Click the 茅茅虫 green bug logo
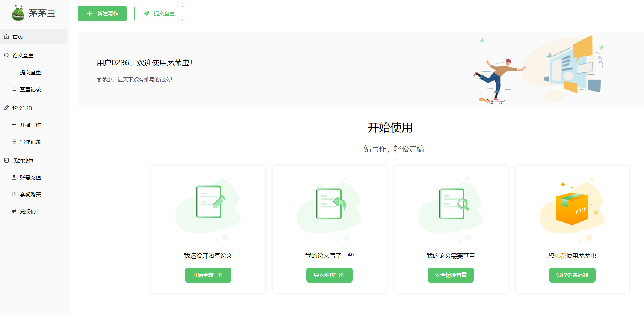The image size is (644, 316). (x=18, y=13)
